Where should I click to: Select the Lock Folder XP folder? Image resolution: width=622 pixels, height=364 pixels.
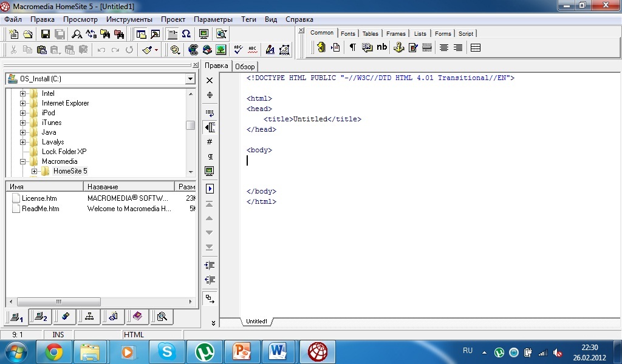pyautogui.click(x=64, y=152)
